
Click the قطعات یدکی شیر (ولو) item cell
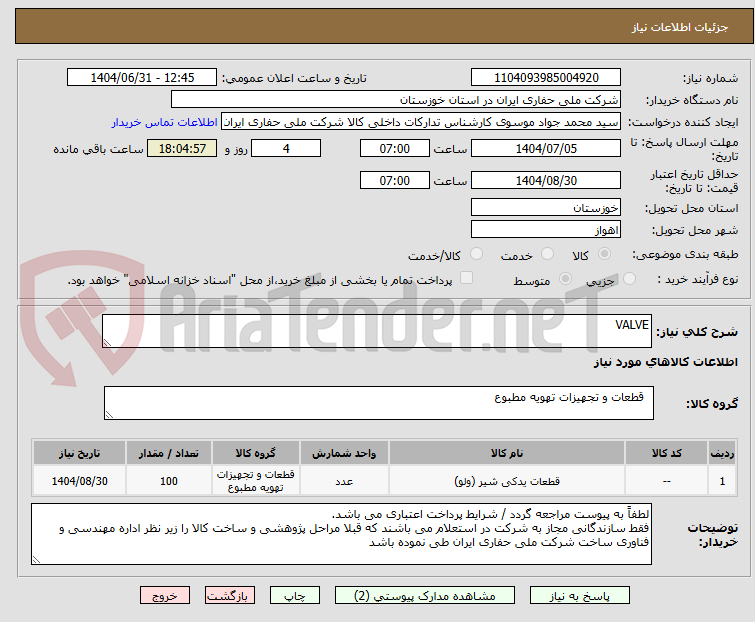pos(507,481)
